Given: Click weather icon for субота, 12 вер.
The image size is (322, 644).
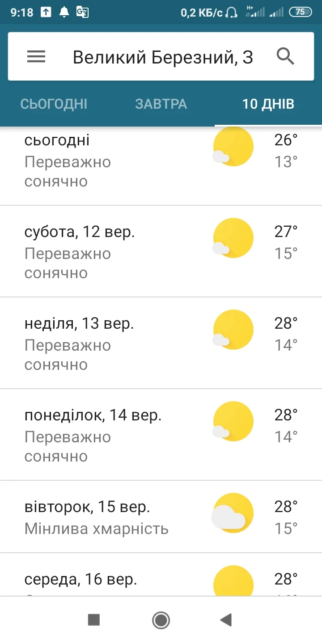Looking at the screenshot, I should point(233,238).
